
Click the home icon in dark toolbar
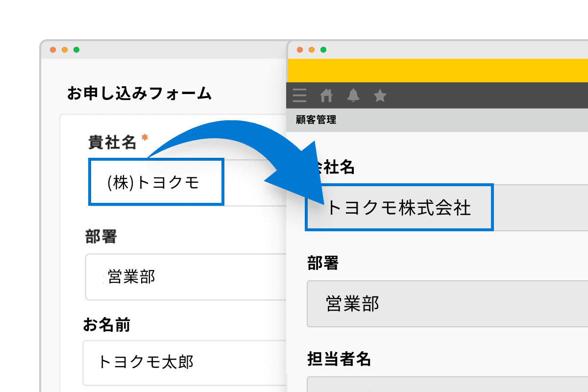pyautogui.click(x=326, y=96)
